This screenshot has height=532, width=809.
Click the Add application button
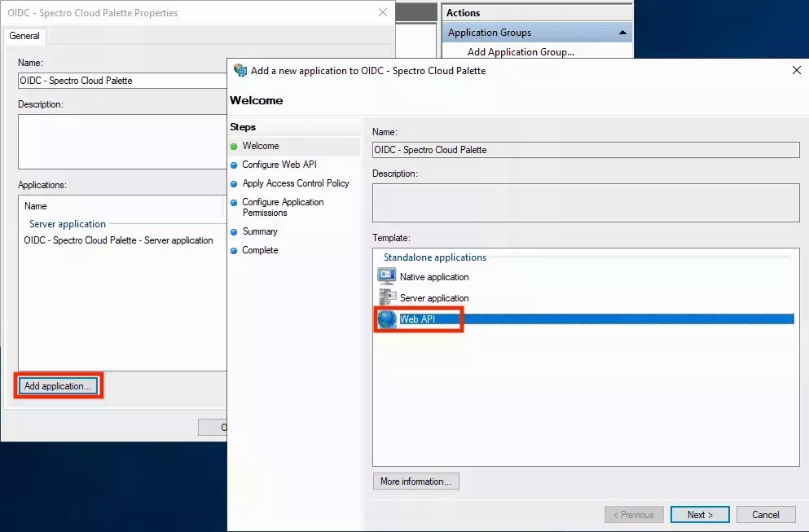click(x=57, y=385)
